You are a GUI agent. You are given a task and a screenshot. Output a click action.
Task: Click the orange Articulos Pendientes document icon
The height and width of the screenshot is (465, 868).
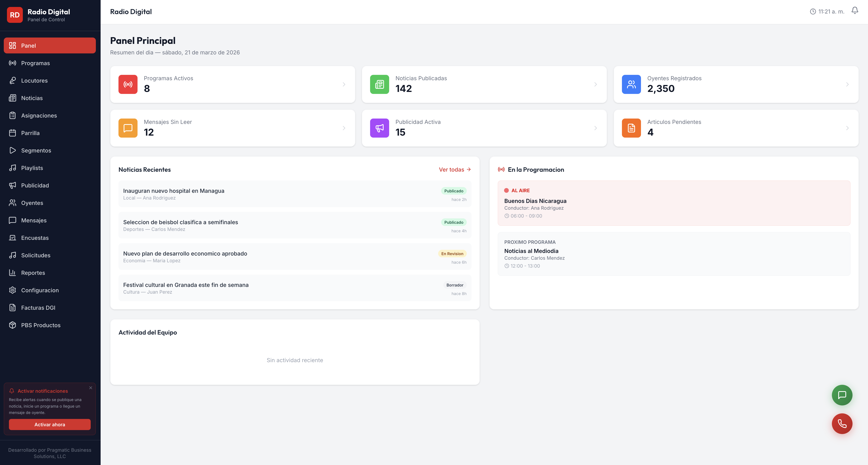(631, 128)
